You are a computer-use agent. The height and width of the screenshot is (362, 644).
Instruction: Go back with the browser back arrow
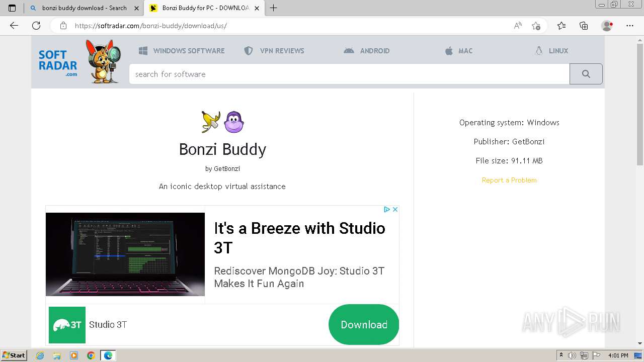coord(14,26)
